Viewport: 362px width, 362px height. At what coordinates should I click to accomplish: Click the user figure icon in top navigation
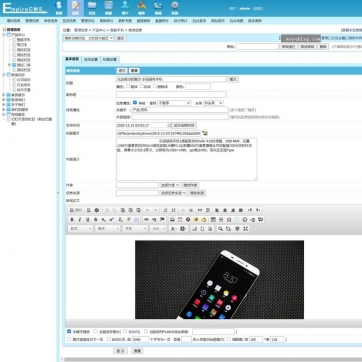[x=125, y=5]
